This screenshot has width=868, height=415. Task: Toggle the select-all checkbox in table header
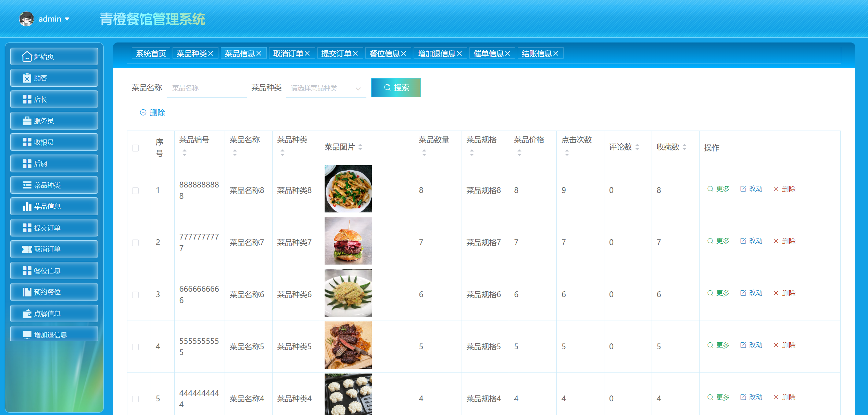pyautogui.click(x=135, y=147)
